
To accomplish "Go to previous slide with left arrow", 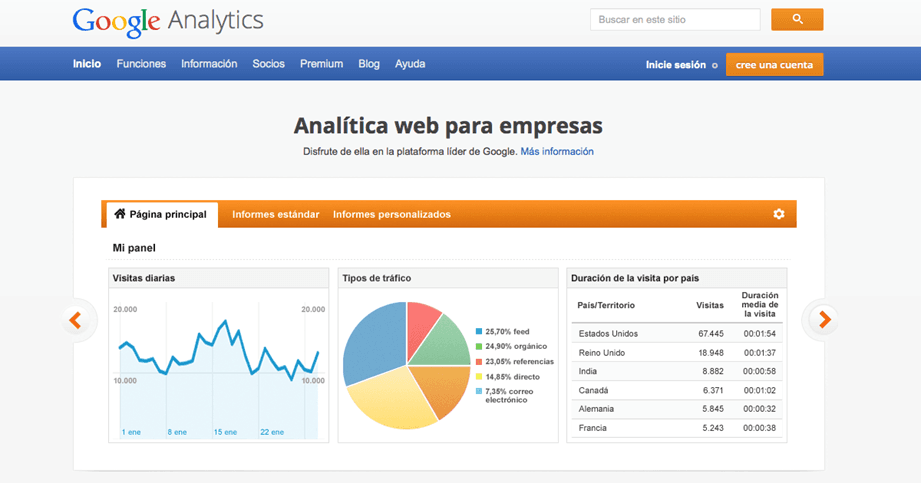I will tap(75, 320).
